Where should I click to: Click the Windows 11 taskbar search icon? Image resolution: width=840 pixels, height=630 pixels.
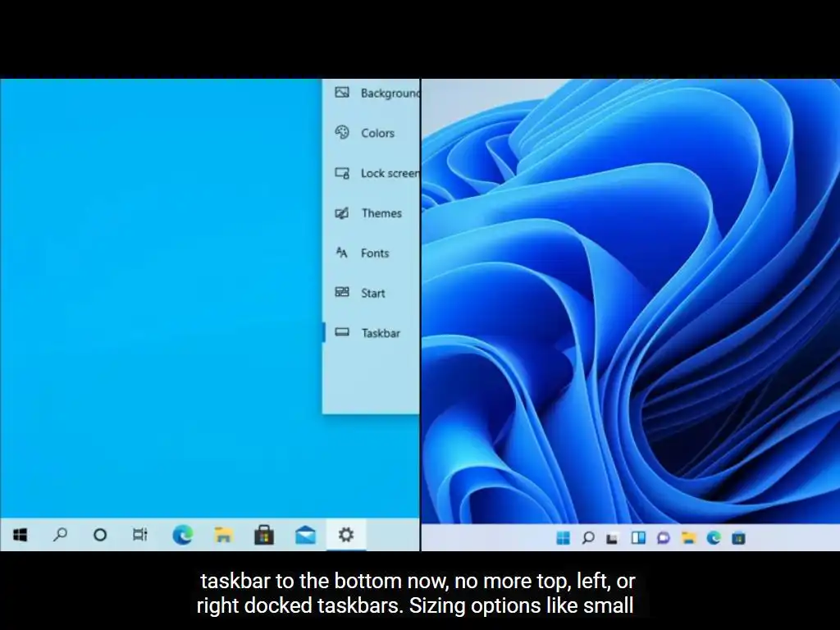[587, 538]
